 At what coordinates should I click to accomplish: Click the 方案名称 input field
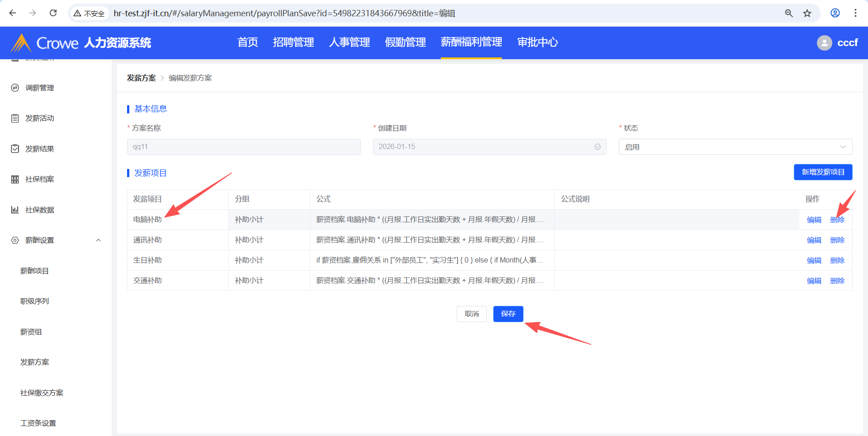coord(244,147)
